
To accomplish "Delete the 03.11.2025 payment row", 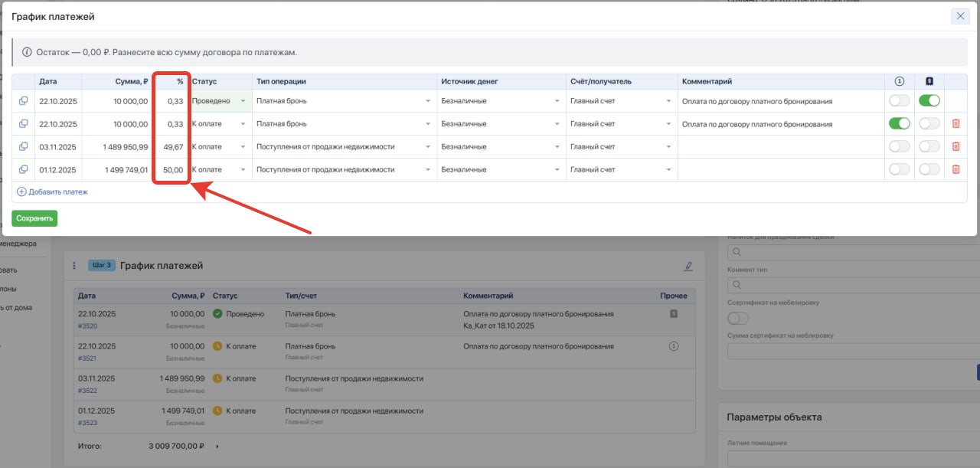I will [955, 147].
